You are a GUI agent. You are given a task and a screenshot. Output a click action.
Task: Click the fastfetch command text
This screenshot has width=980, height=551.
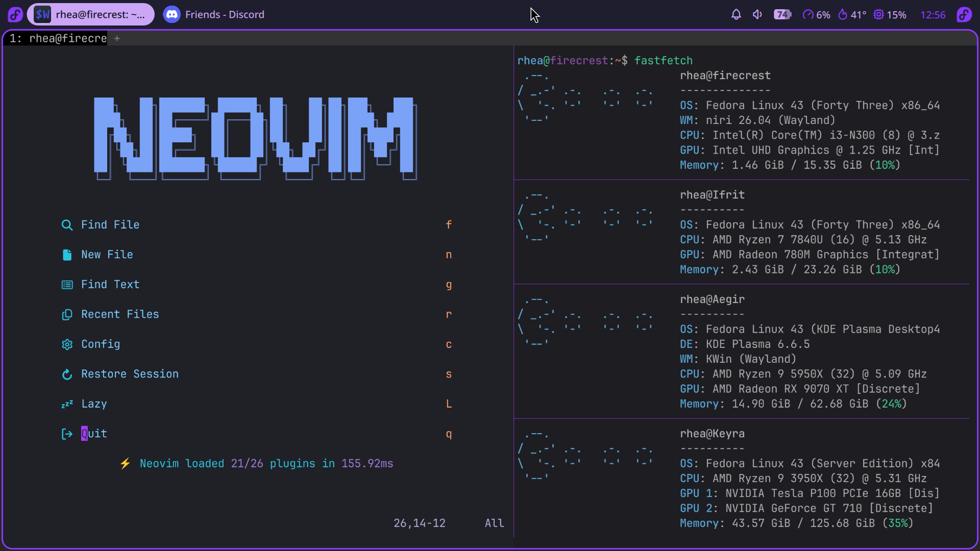[x=663, y=60]
